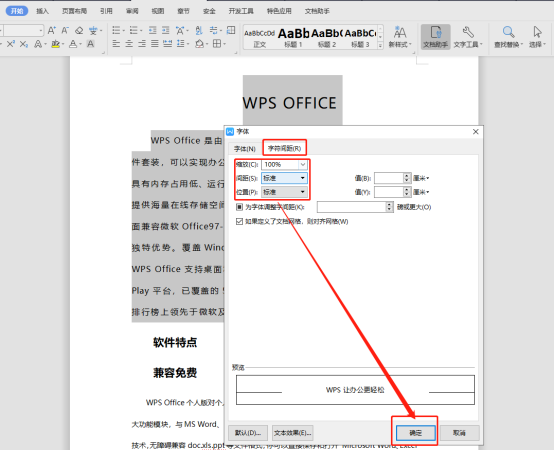
Task: Click the numbered list icon
Action: pos(134,30)
